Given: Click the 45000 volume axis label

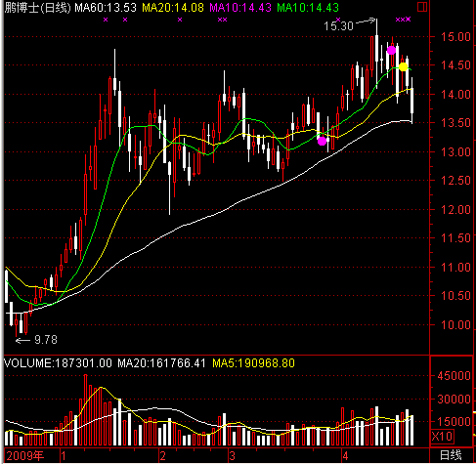Looking at the screenshot, I should coord(454,376).
